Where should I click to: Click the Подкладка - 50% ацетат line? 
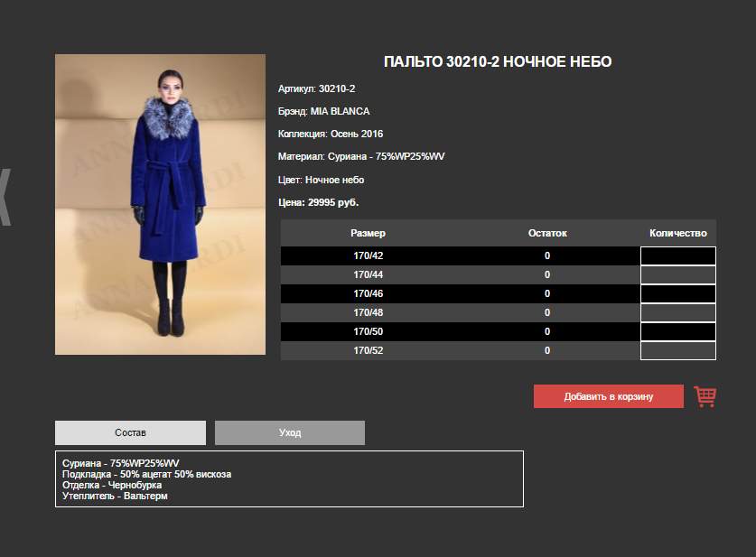click(x=146, y=474)
